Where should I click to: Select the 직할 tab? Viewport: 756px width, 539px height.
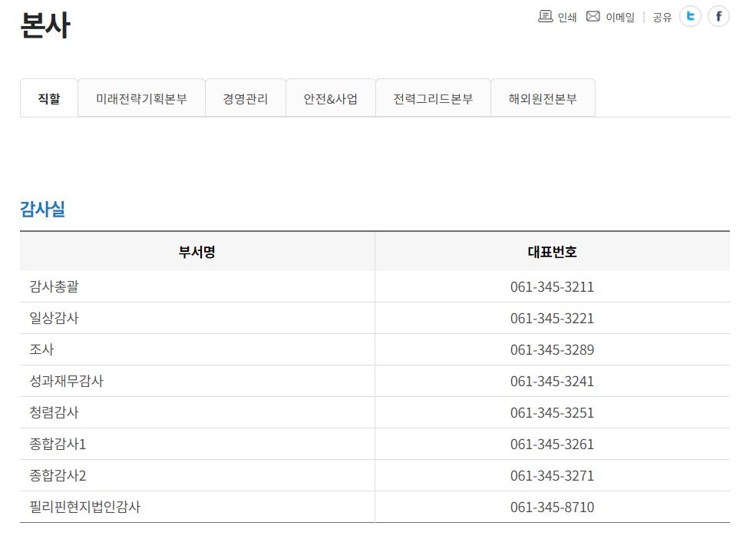click(48, 98)
